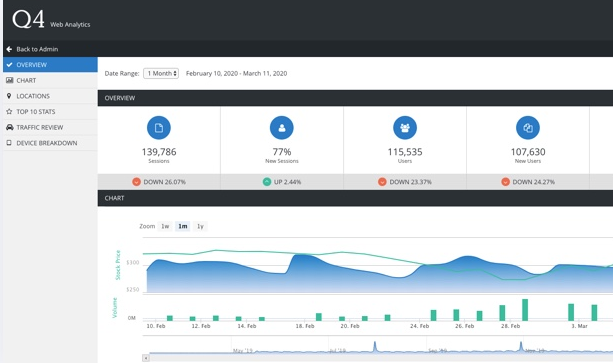Click the Q4 Web Analytics logo

(x=51, y=19)
